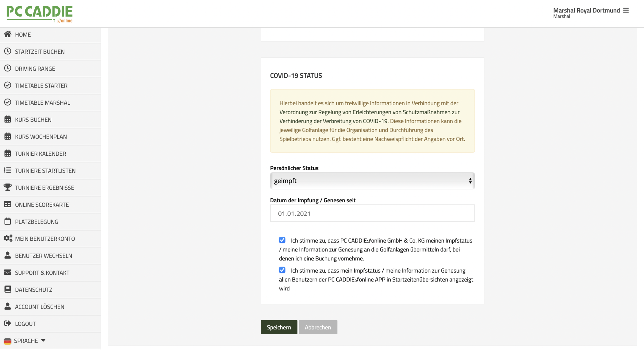
Task: Open Datenschutz in the sidebar
Action: pos(33,290)
